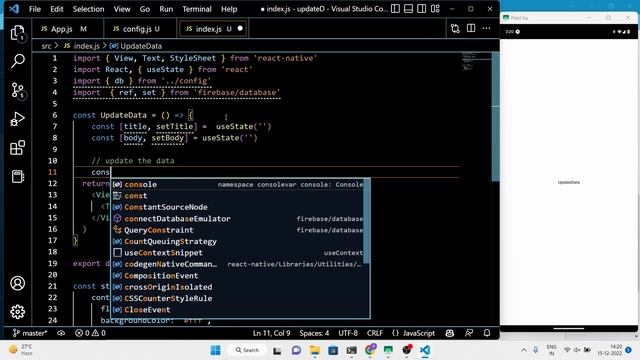Toggle the secondary side bar layout icon
The height and width of the screenshot is (360, 640).
422,9
